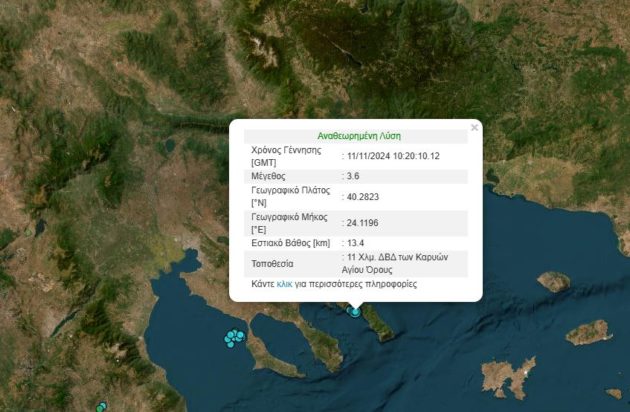Viewport: 630px width, 412px height.
Task: Click the Εστιακό Βάθος [km] label
Action: click(x=291, y=244)
